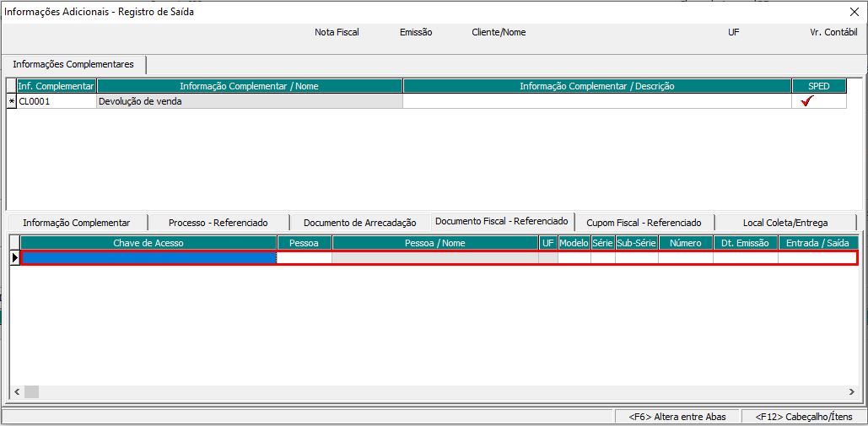868x426 pixels.
Task: Select the Documento Fiscal - Referenciado tab
Action: click(502, 221)
